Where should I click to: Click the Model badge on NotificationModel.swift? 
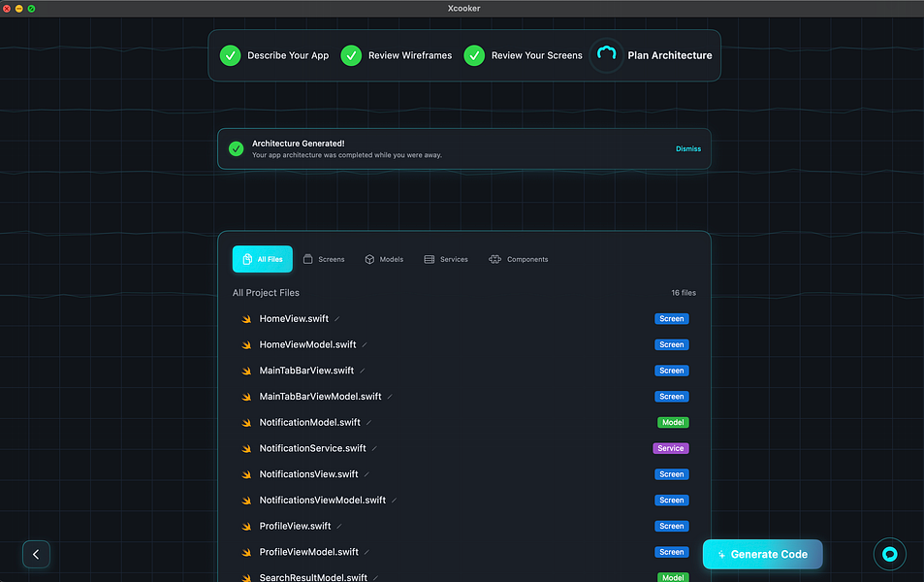click(x=672, y=422)
